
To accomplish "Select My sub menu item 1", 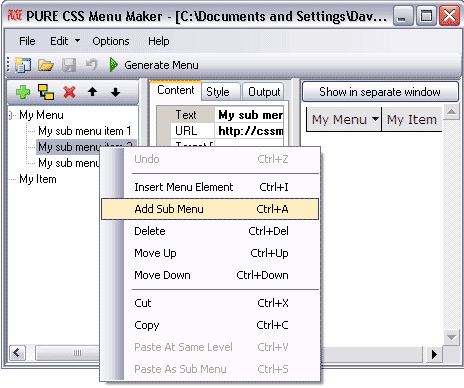I will 85,131.
